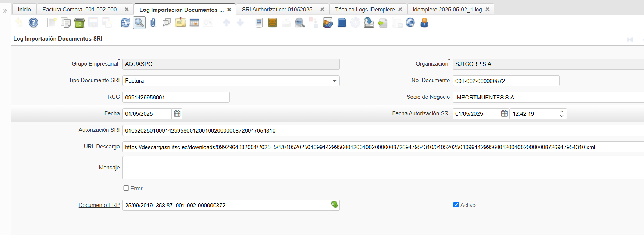
Task: Toggle grid view in the toolbar
Action: click(194, 23)
